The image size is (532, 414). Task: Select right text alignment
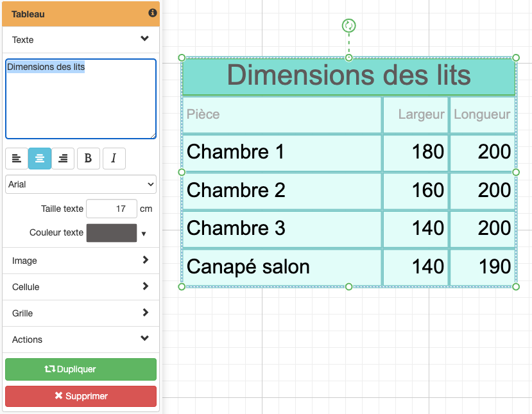pyautogui.click(x=63, y=158)
